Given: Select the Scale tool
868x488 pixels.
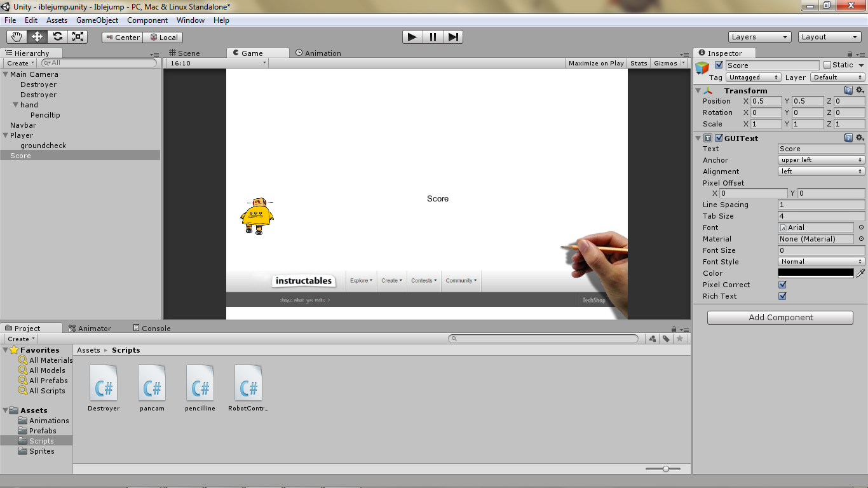Looking at the screenshot, I should click(x=78, y=37).
